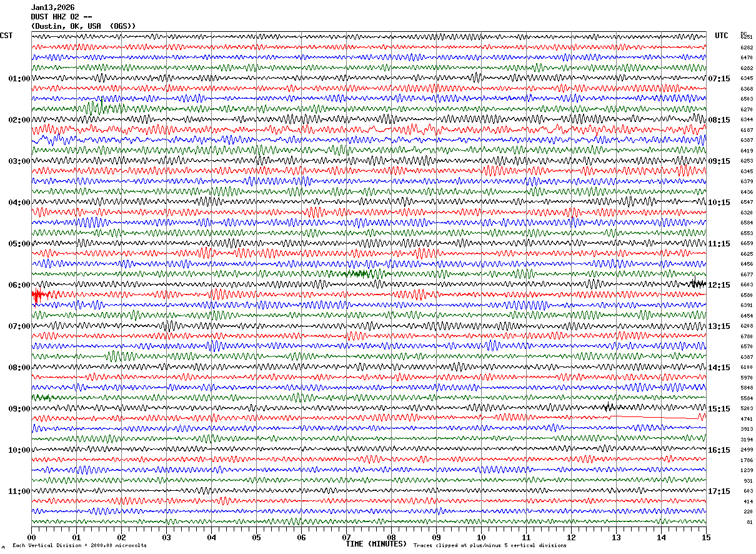Viewport: 756px width, 554px height.
Task: Select the 01:00 CST row label
Action: (19, 79)
